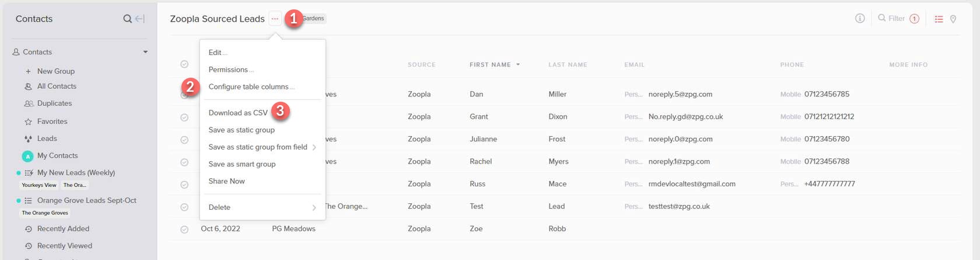
Task: Switch to map pin view icon
Action: 953,19
